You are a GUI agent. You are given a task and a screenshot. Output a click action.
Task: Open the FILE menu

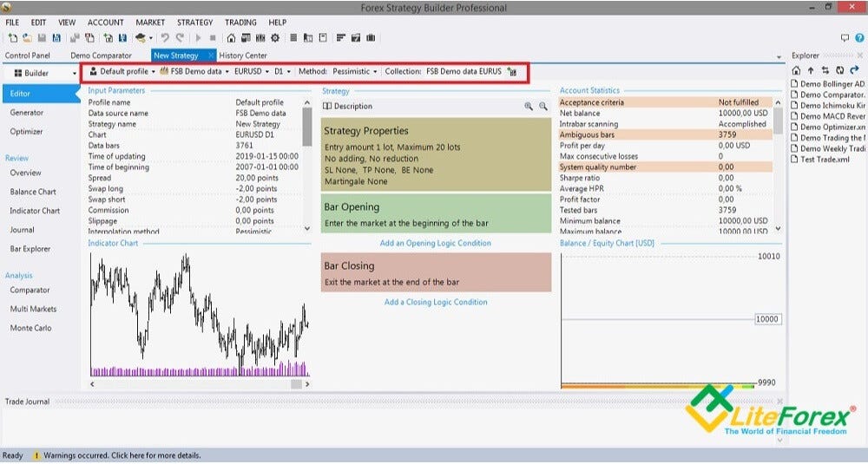12,23
